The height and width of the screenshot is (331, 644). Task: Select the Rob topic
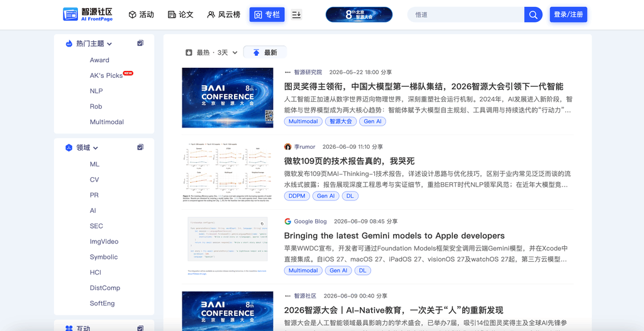[96, 107]
